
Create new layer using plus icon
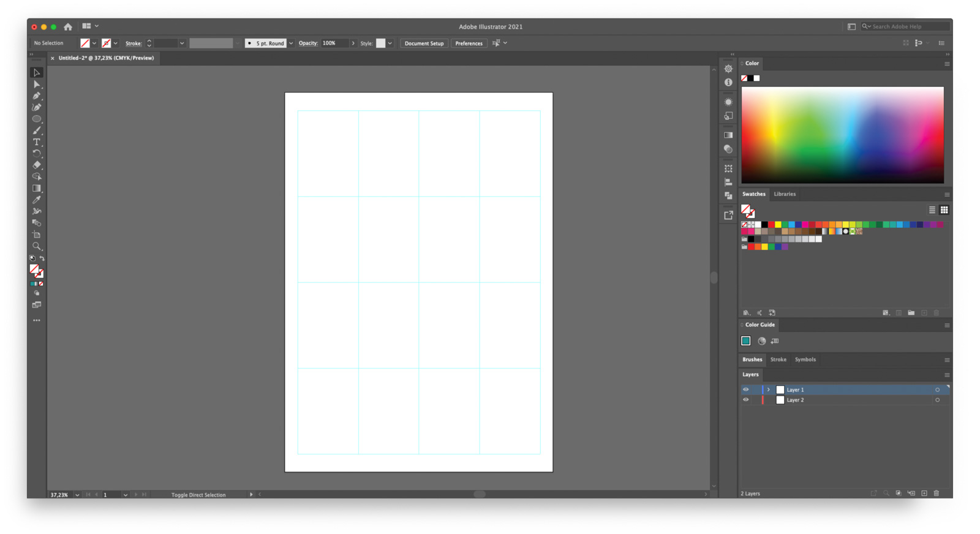pyautogui.click(x=924, y=494)
